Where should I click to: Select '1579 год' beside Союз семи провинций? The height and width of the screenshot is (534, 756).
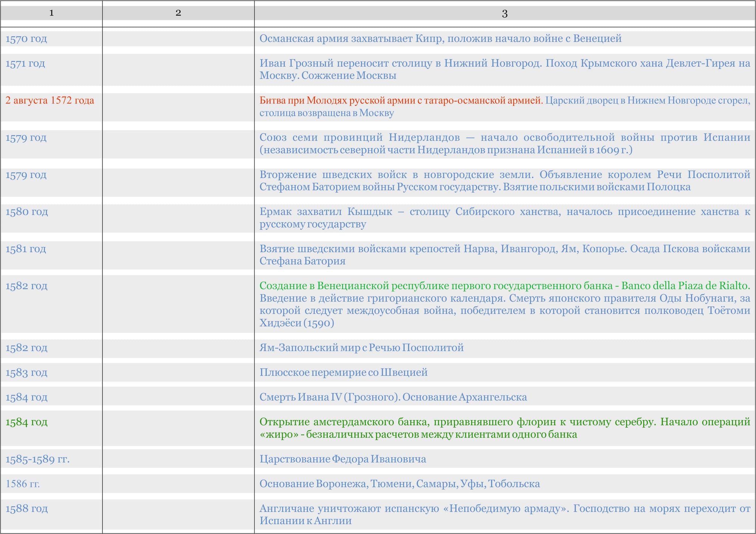coord(26,137)
